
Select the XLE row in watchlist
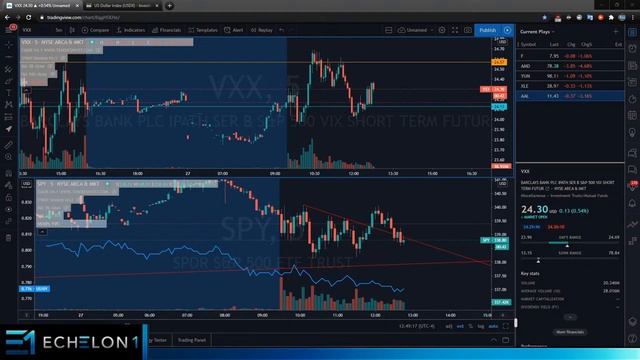(570, 86)
